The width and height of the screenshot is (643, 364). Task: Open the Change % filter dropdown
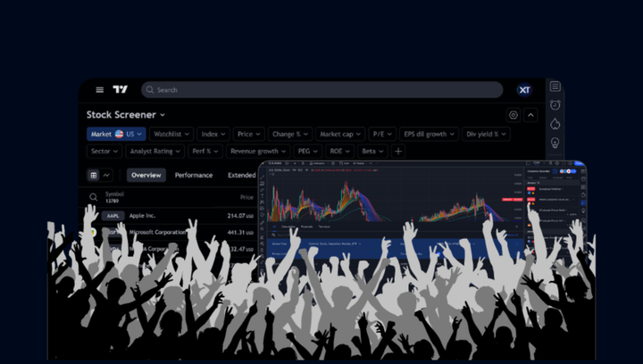[x=290, y=134]
